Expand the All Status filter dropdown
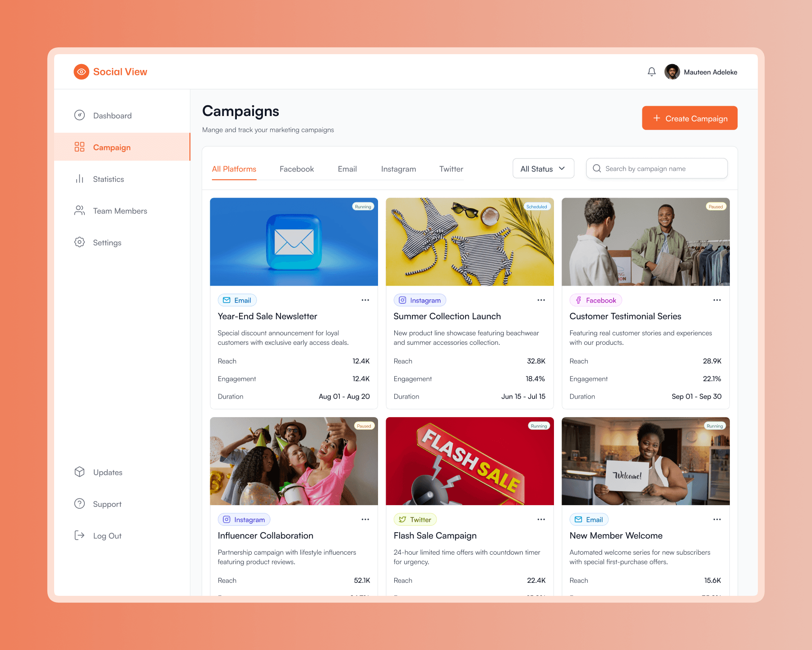 point(543,168)
